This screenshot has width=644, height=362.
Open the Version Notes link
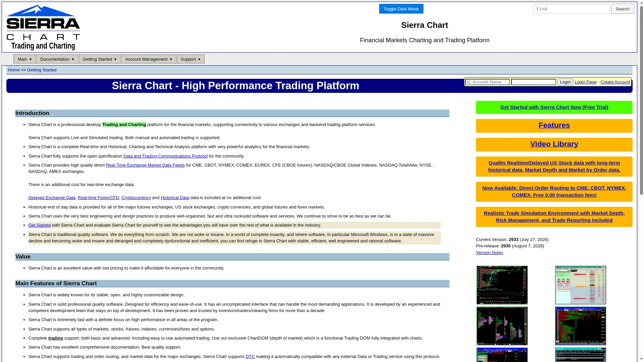point(489,253)
